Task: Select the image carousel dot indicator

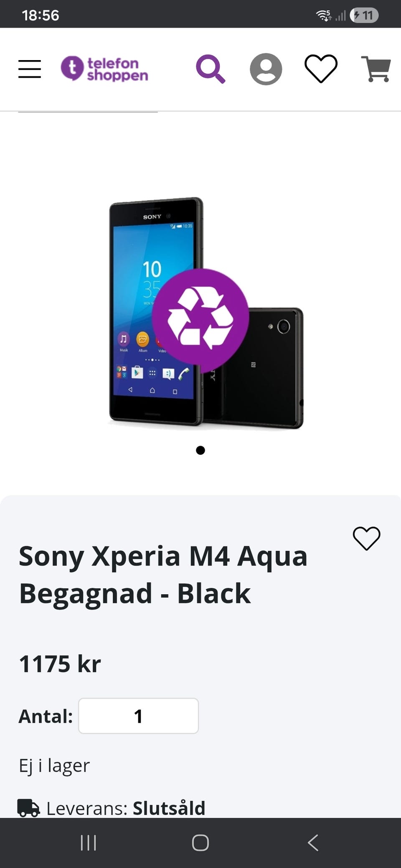Action: click(x=200, y=450)
